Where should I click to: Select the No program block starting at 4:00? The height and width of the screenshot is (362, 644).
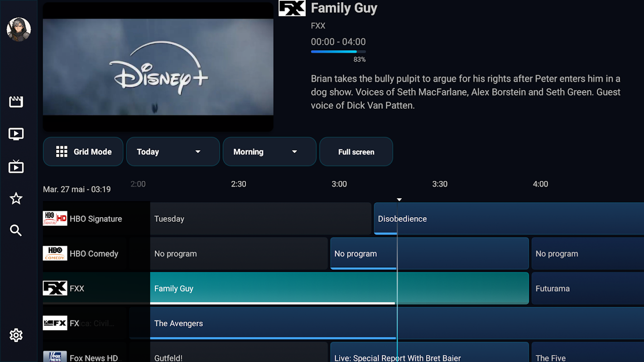588,253
